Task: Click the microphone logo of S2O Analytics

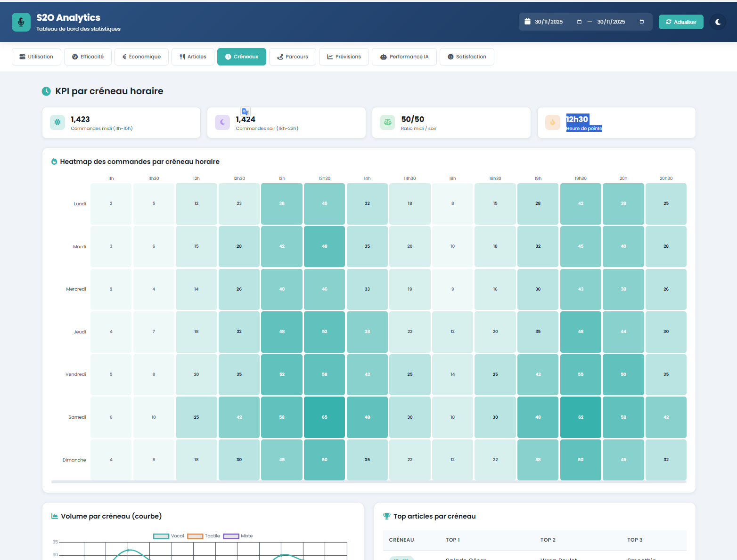Action: point(21,22)
